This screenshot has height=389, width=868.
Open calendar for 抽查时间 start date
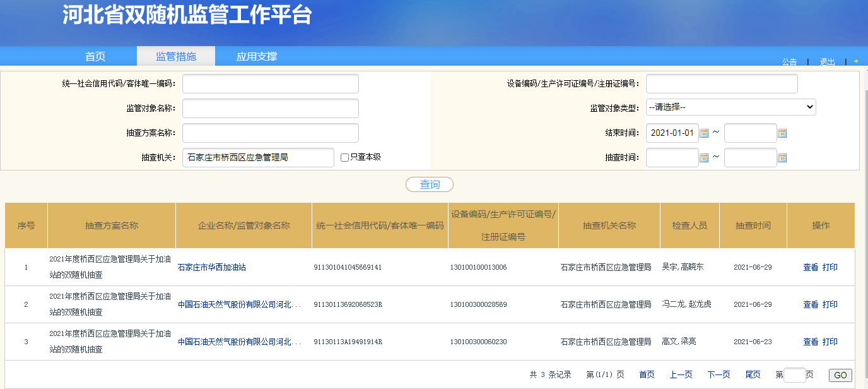pyautogui.click(x=705, y=158)
